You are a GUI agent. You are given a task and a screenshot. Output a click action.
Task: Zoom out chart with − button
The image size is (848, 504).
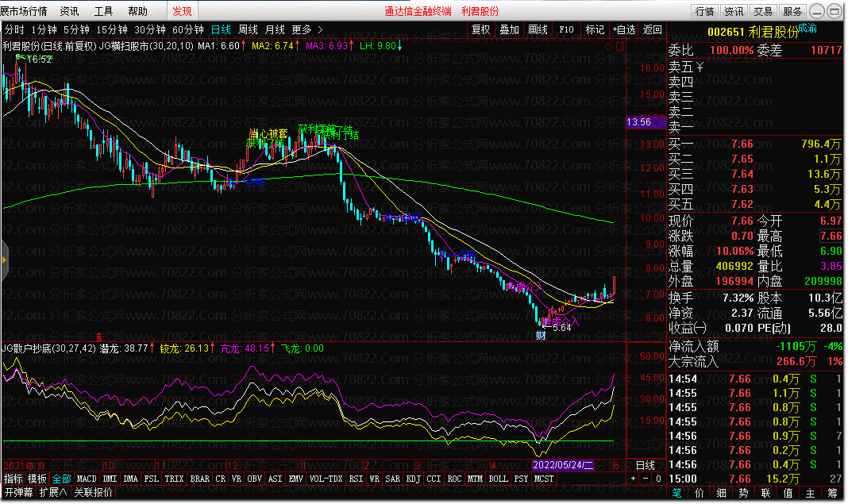[x=646, y=479]
